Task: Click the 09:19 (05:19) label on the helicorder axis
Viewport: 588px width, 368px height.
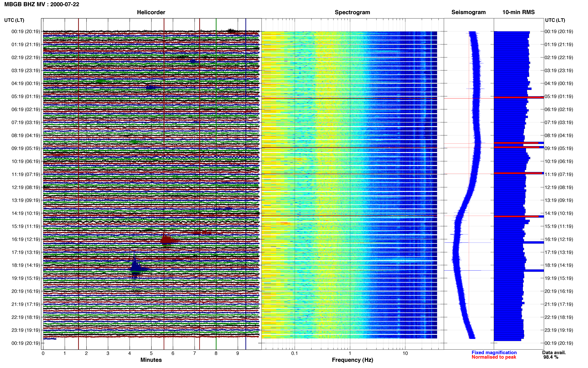Action: click(x=26, y=148)
